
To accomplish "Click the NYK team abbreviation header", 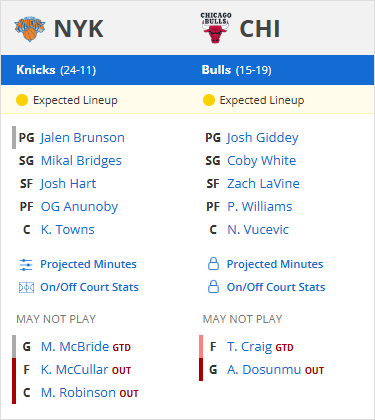I will [x=79, y=29].
